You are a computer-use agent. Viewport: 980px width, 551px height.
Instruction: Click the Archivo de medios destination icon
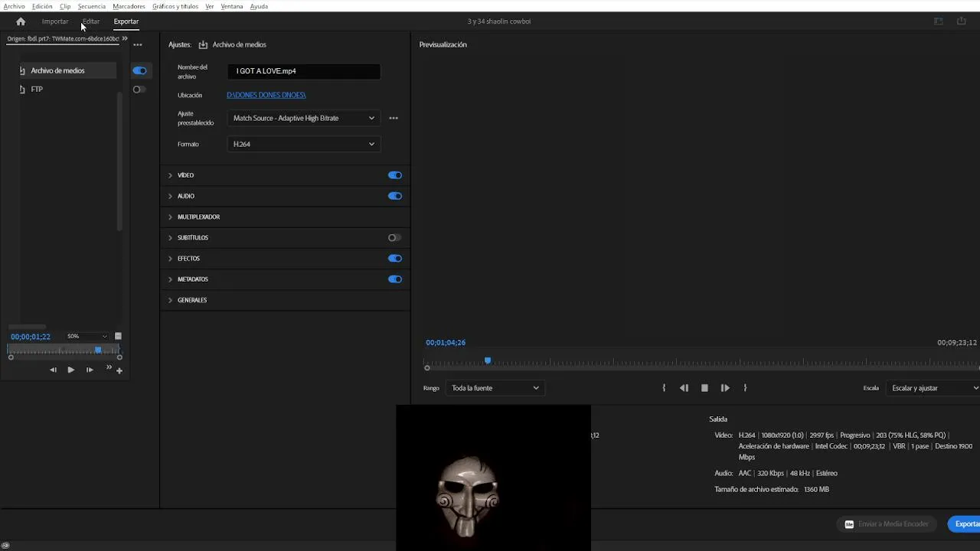pos(22,70)
